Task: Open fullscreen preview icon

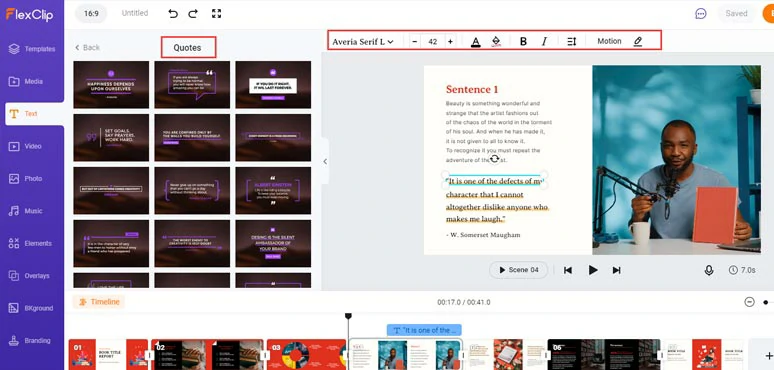Action: click(216, 14)
